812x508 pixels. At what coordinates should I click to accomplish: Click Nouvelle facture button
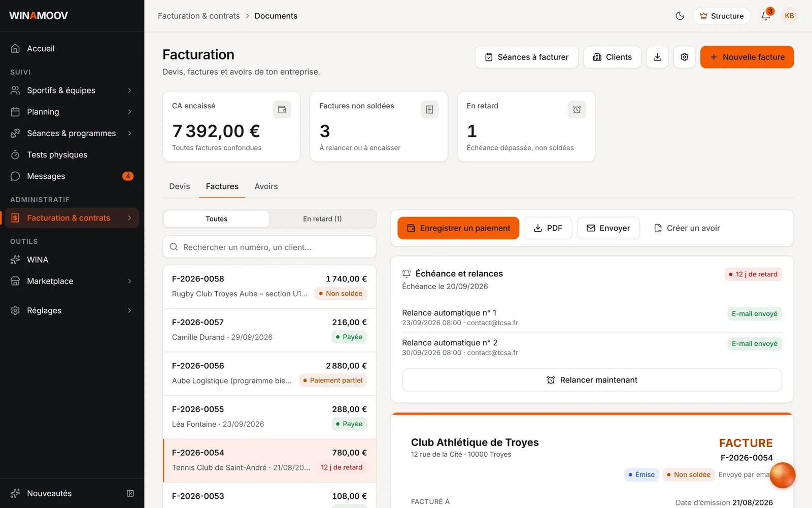pos(747,57)
